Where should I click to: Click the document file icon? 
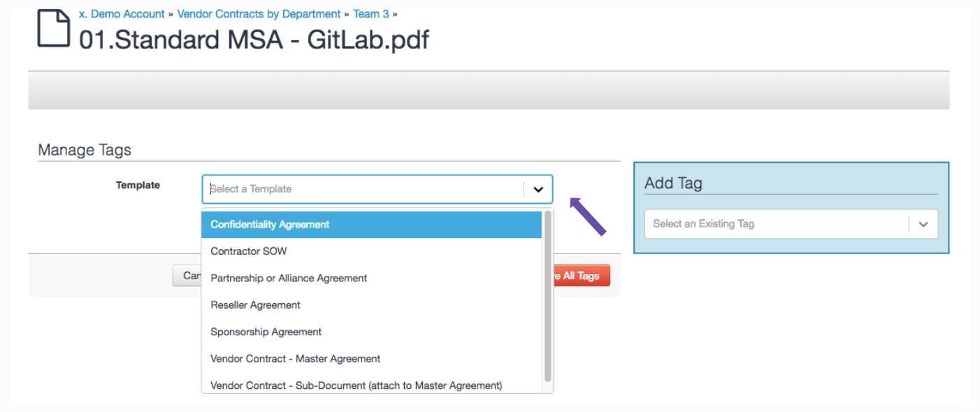point(54,29)
